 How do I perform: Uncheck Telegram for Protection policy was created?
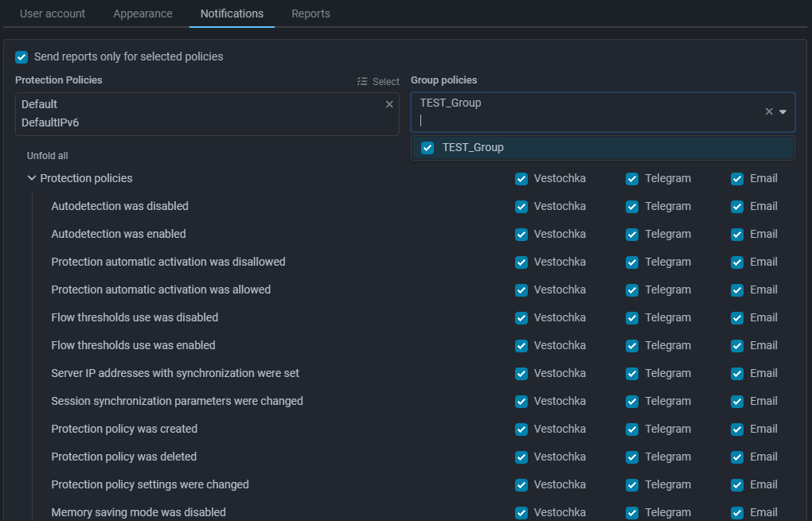pos(632,430)
